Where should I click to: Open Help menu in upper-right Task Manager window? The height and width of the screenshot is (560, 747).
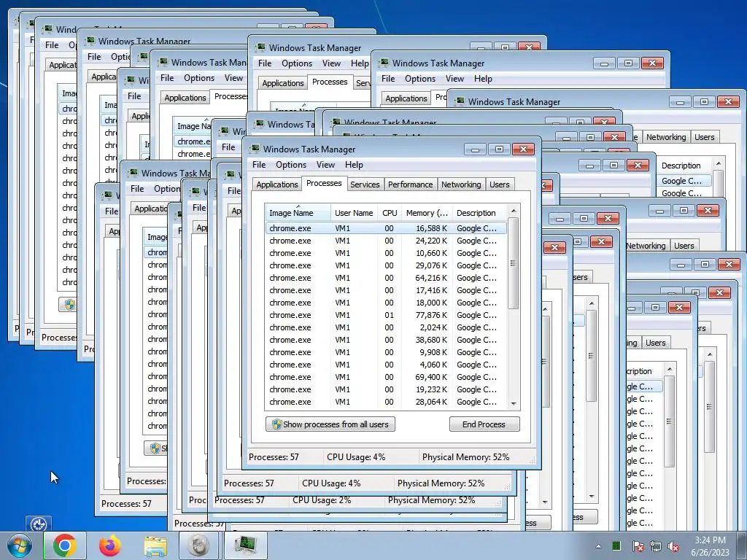[x=483, y=79]
